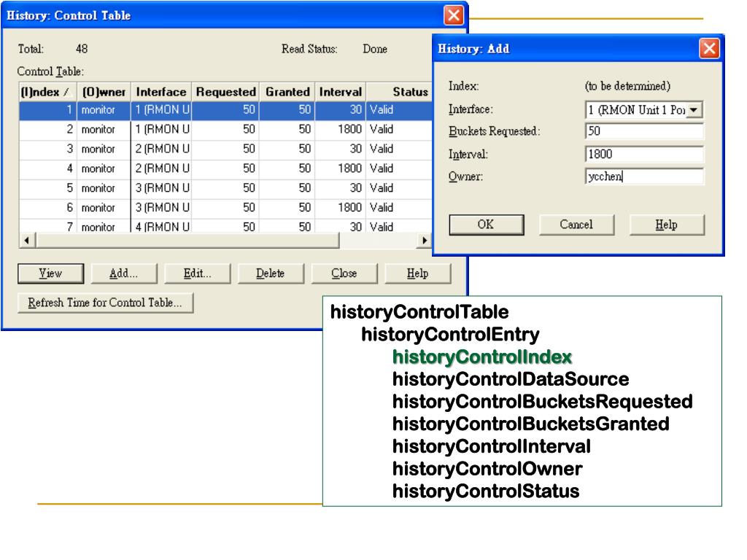Image resolution: width=747 pixels, height=560 pixels.
Task: Open Help in History: Add dialog
Action: 667,225
